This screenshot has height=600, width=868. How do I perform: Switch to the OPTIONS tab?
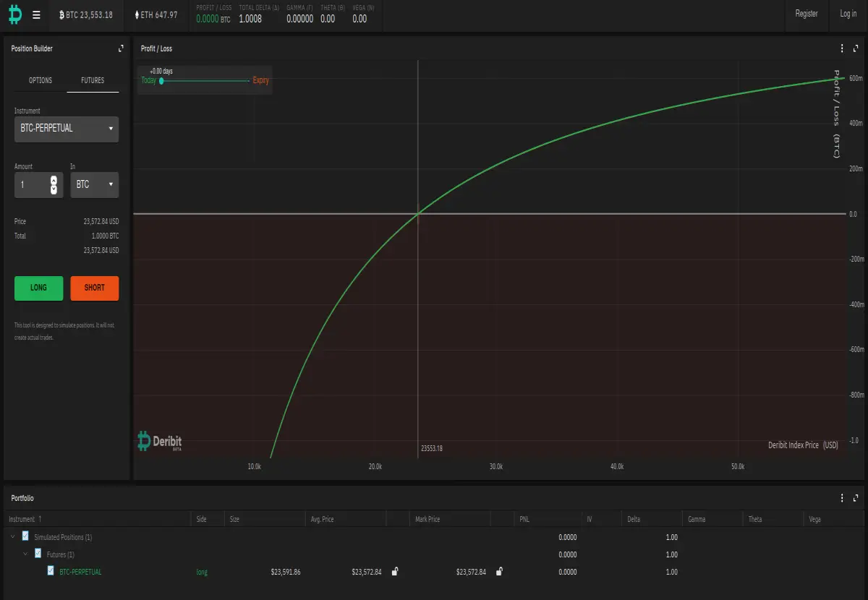click(41, 80)
